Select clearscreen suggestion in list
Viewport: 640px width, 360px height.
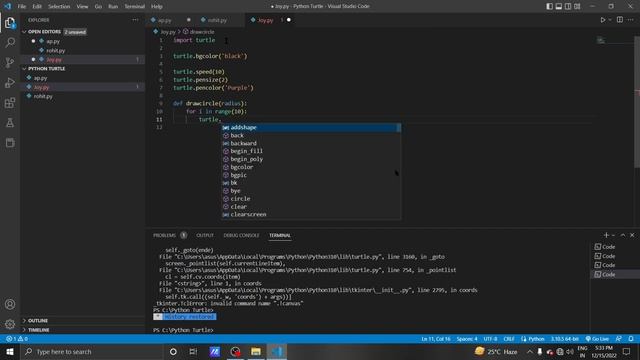(x=311, y=214)
